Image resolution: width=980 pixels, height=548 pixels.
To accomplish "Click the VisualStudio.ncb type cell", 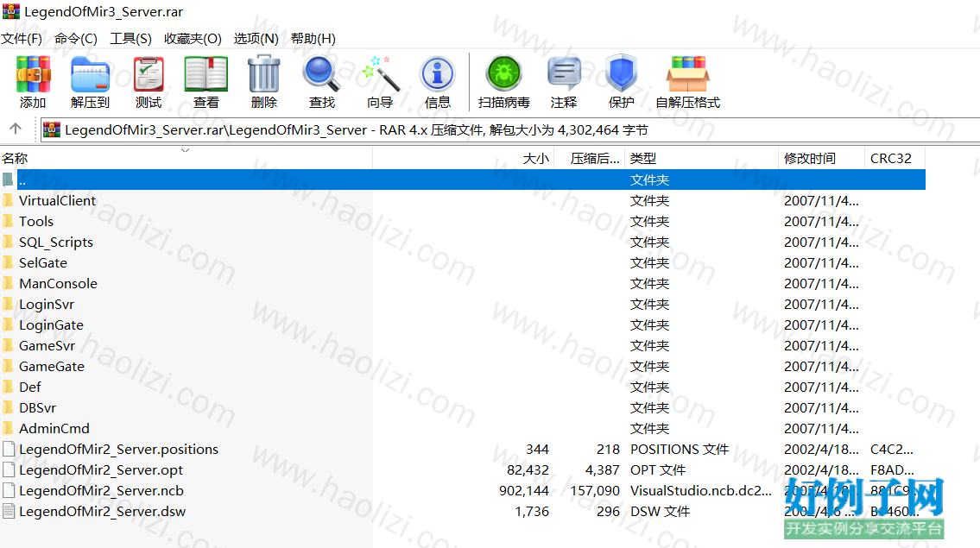I will [700, 490].
